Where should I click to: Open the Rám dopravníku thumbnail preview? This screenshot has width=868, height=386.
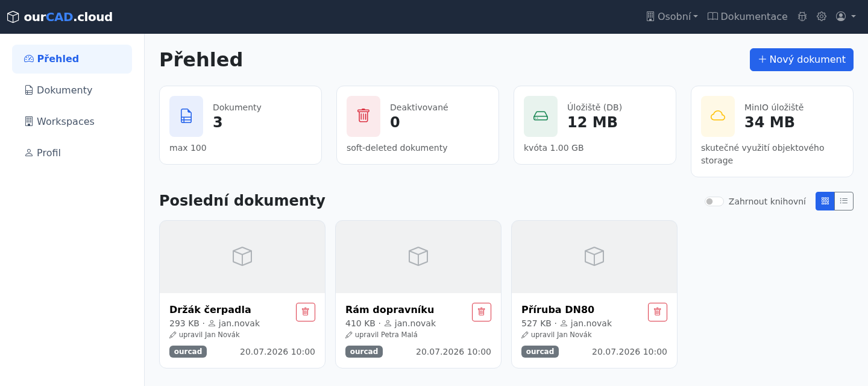point(418,257)
